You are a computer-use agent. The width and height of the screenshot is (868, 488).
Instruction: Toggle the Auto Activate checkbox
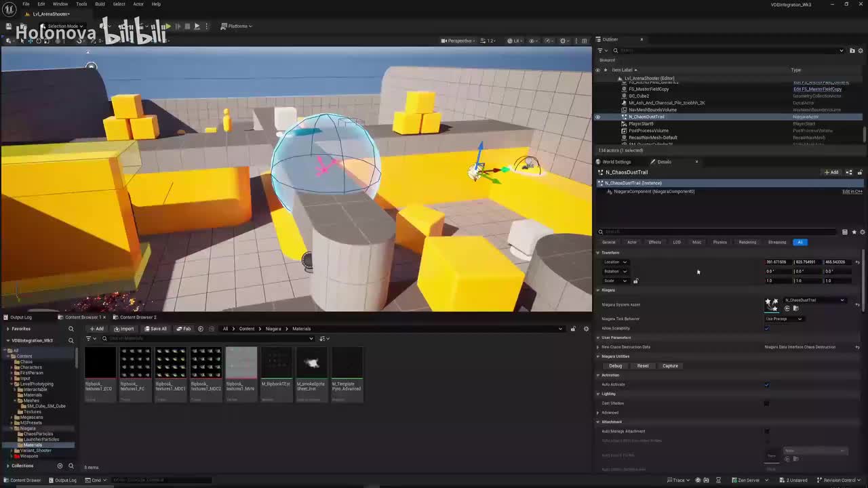tap(767, 384)
